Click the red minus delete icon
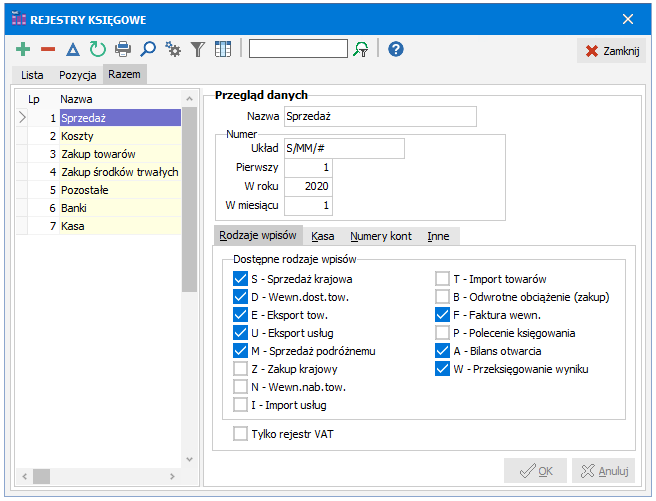656x501 pixels. [x=48, y=49]
